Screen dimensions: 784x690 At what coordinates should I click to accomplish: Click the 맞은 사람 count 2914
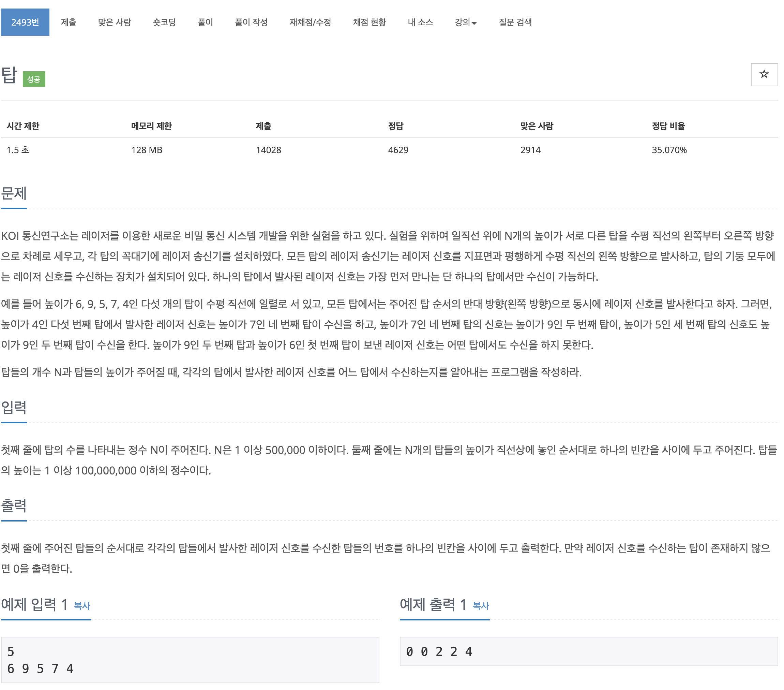[x=530, y=150]
